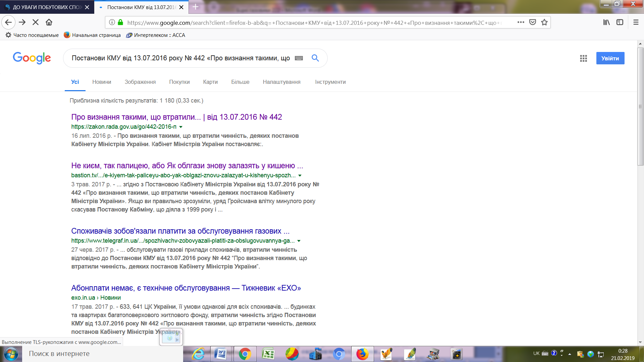Close the 'ДО УВАГИ ПОБУТОВИХ СПОЖ' tab
Viewport: 644px width, 362px height.
[87, 7]
